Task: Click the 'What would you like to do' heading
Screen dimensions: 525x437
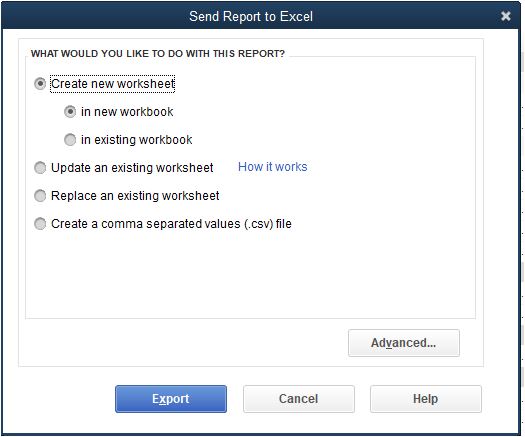Action: 158,54
